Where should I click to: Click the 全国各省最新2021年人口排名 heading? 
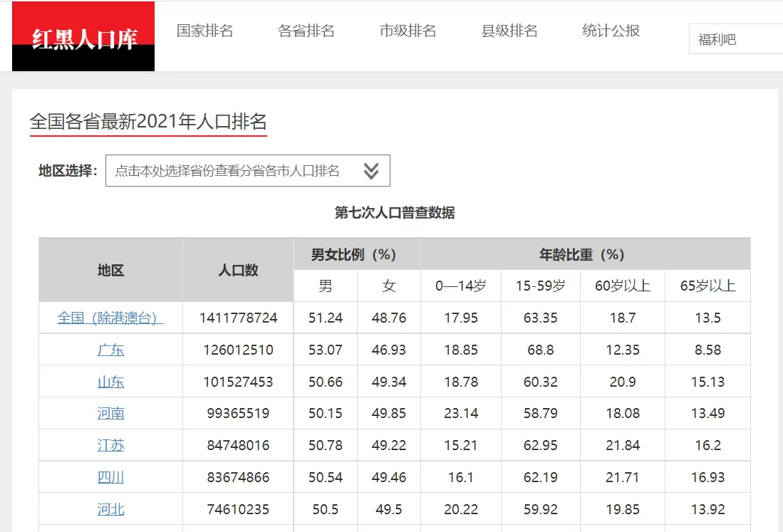click(x=148, y=121)
